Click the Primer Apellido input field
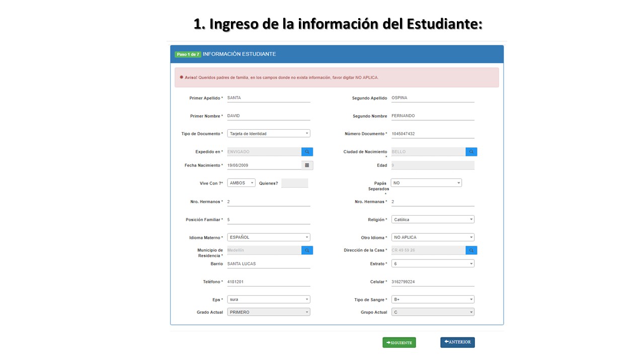Screen dimensions: 644x362 point(269,98)
